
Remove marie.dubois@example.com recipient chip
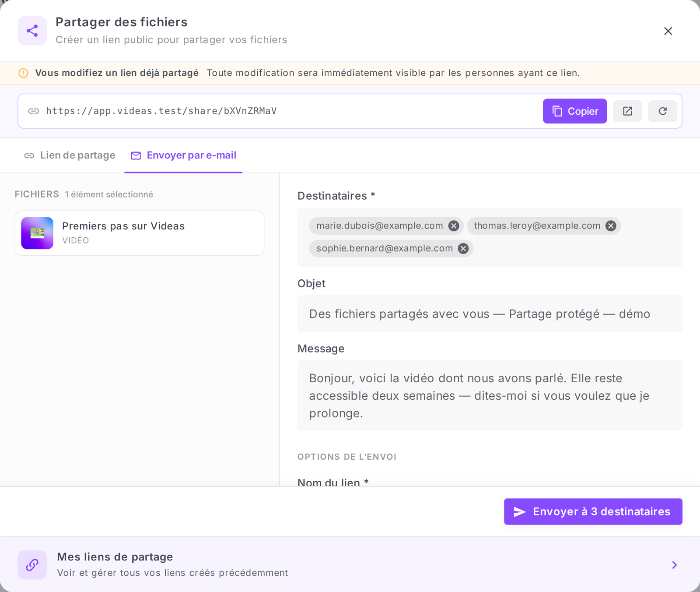[x=454, y=226]
